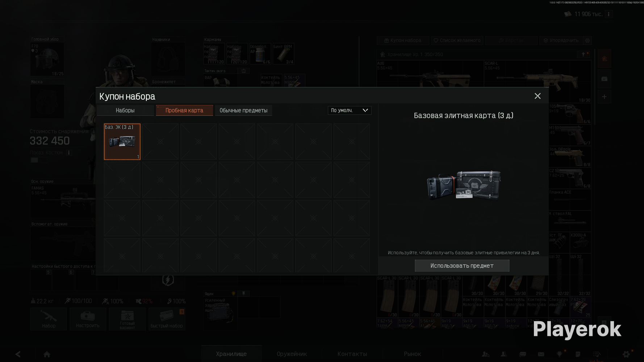
Task: Click the Стоимость снаряжения info icon
Action: [x=93, y=131]
